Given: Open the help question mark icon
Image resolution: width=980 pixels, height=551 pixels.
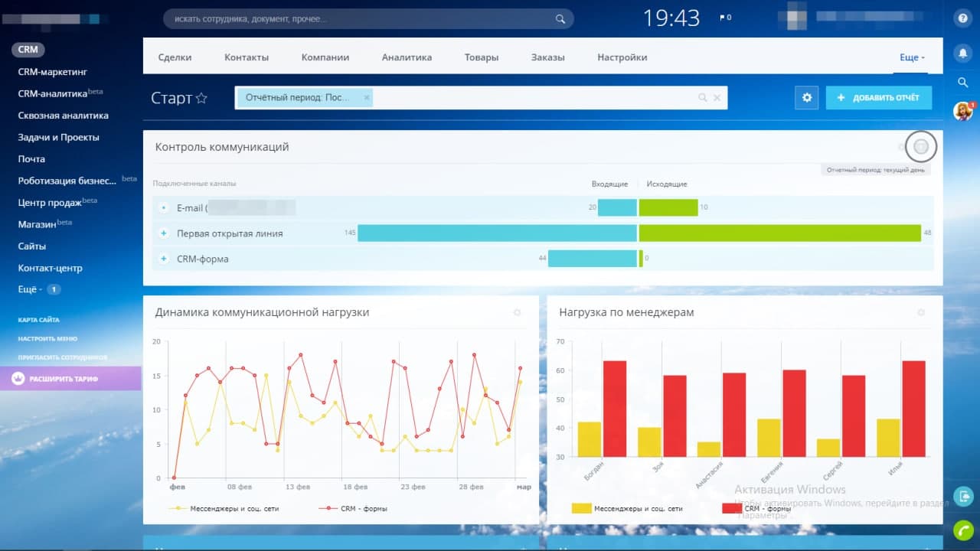Looking at the screenshot, I should pos(962,18).
